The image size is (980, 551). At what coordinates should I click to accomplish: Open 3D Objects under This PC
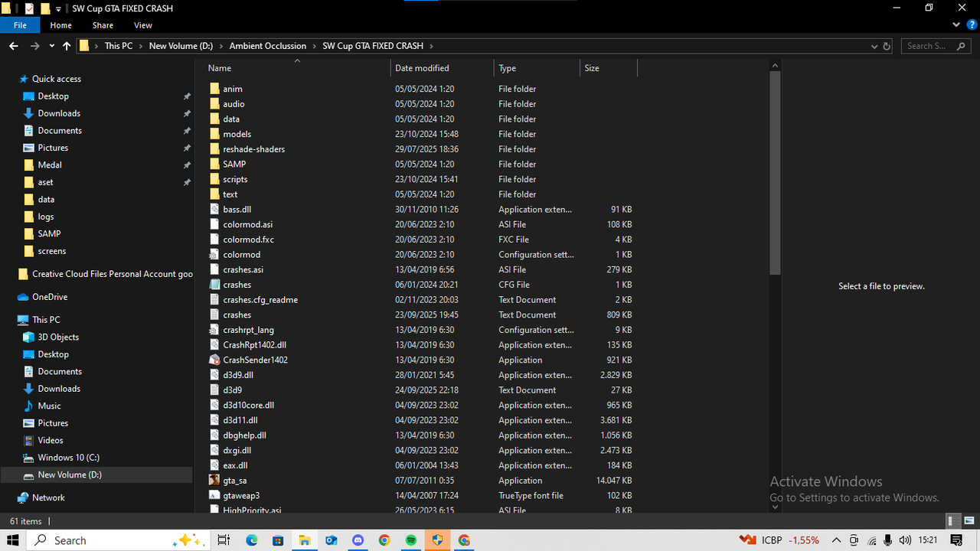click(x=58, y=337)
